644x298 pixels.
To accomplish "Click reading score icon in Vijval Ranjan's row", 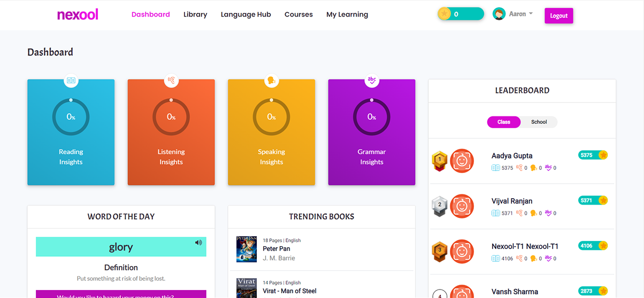I will click(496, 213).
